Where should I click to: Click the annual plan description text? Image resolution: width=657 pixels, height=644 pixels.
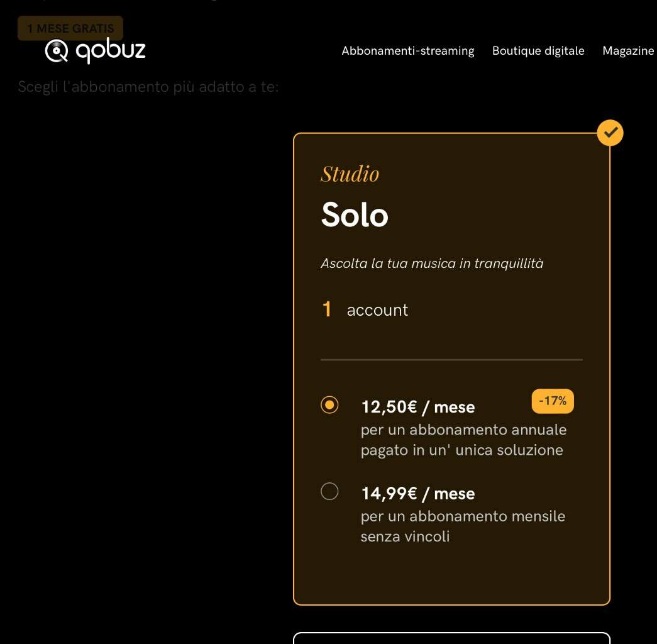pyautogui.click(x=463, y=440)
